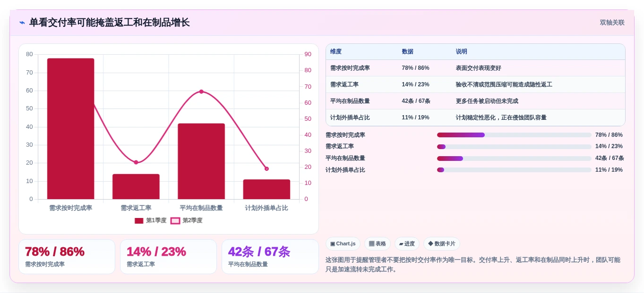
Task: Click the 进度 tag chip
Action: tap(407, 244)
